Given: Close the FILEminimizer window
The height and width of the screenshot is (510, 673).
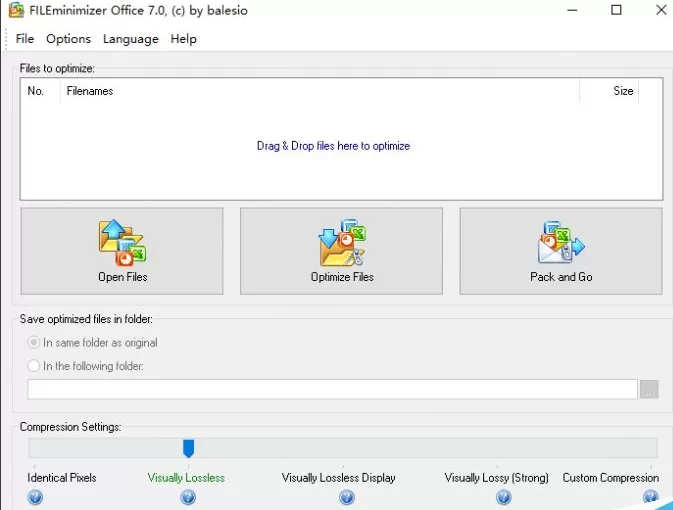Looking at the screenshot, I should [661, 10].
